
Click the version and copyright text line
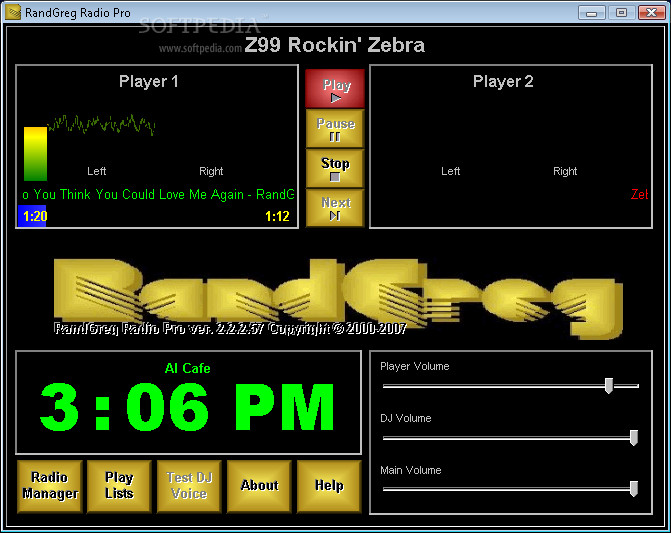coord(230,329)
